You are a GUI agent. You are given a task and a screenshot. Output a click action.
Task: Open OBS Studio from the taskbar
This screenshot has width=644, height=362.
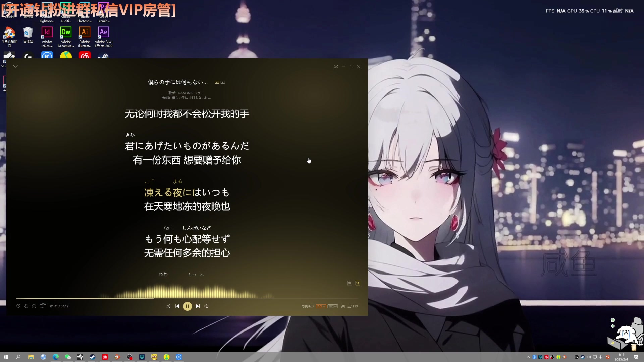click(x=129, y=357)
